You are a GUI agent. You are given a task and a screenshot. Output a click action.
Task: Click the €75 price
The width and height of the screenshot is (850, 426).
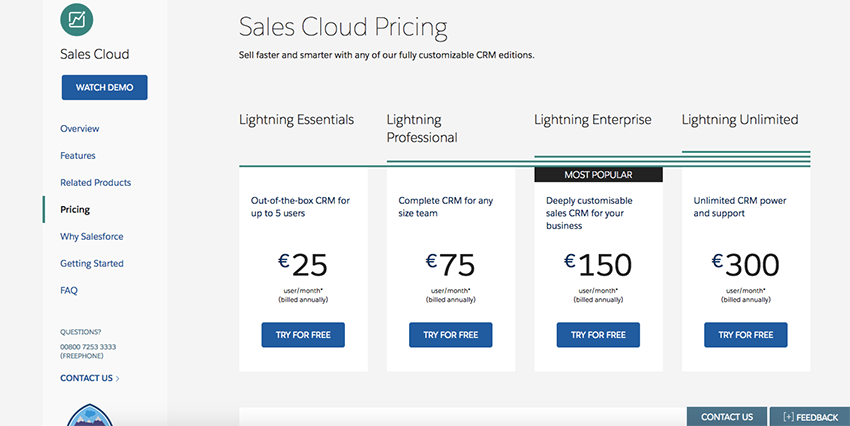click(450, 264)
